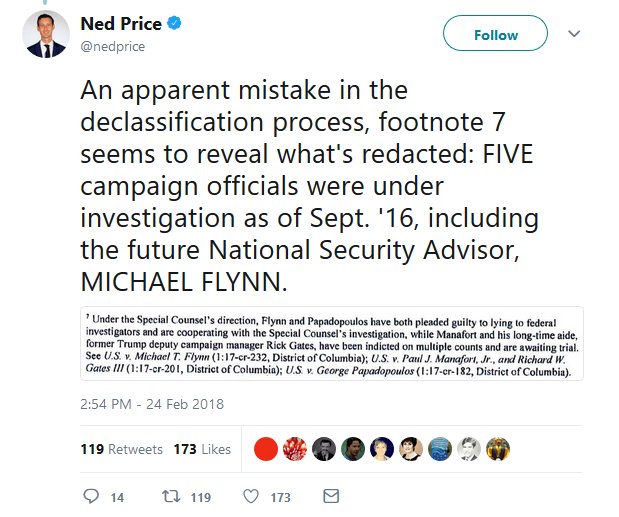Image resolution: width=619 pixels, height=517 pixels.
Task: Follow Ned Price
Action: pos(495,35)
